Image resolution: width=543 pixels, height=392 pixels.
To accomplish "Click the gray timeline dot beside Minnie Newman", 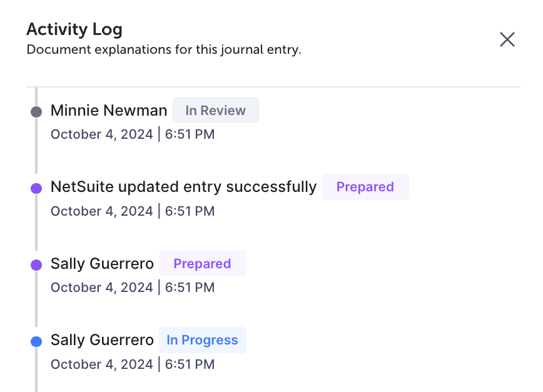I will (x=36, y=111).
